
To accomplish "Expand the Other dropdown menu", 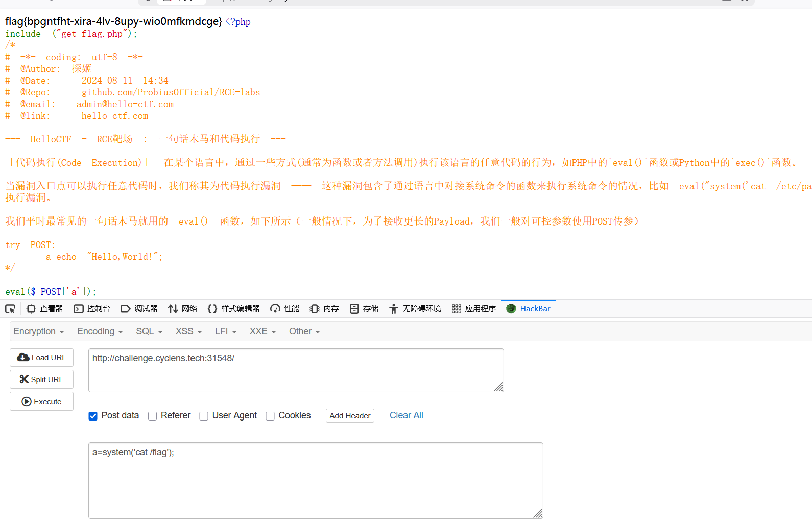I will (x=304, y=331).
